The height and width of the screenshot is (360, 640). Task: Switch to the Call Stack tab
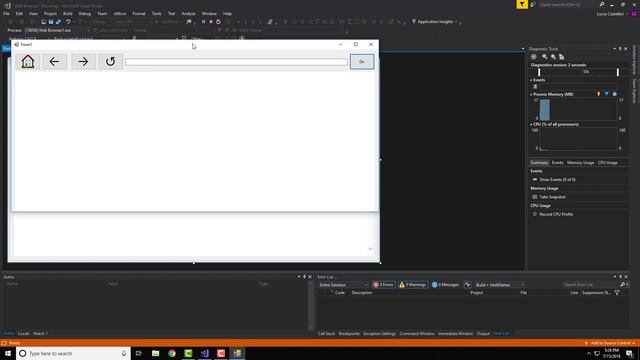pos(326,333)
